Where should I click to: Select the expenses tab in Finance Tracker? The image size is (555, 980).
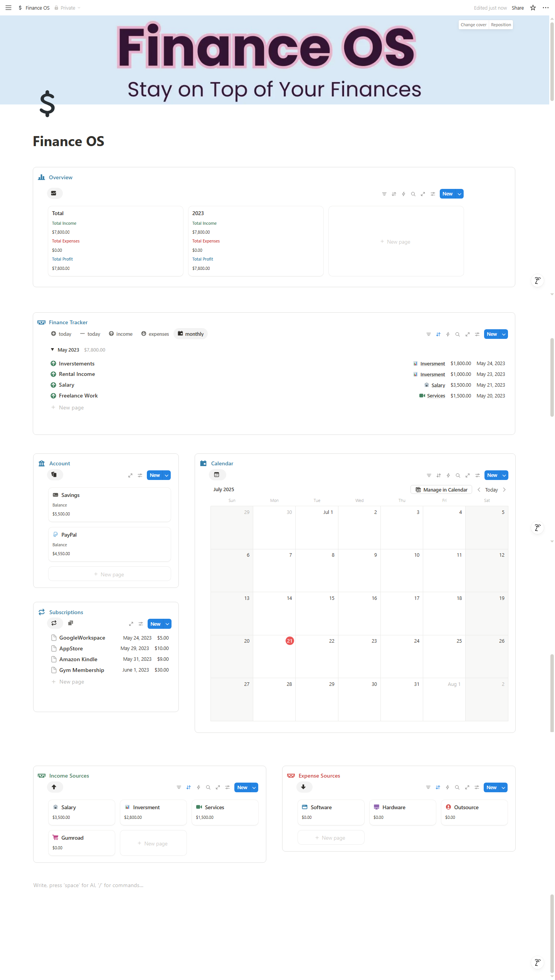(x=155, y=334)
